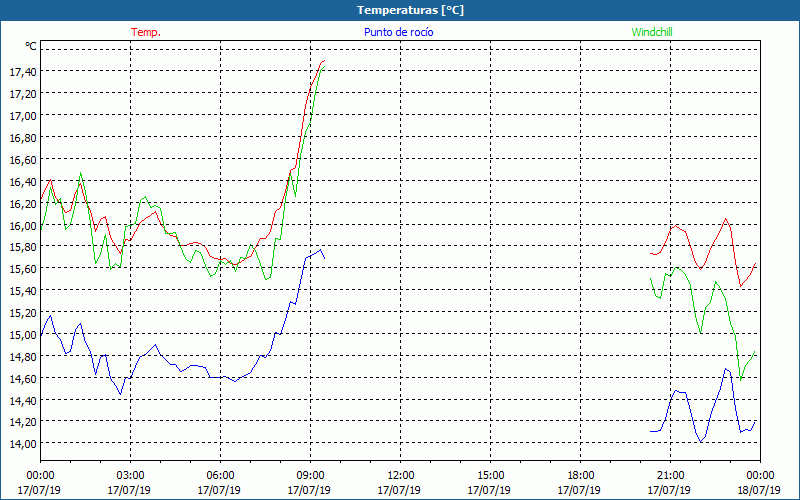Screen dimensions: 800x500
Task: Click the red Temp. legend label
Action: point(146,32)
